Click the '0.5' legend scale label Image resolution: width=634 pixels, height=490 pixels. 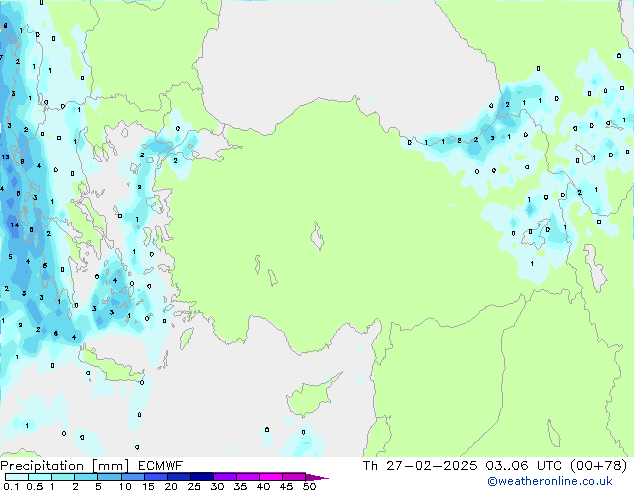35,486
